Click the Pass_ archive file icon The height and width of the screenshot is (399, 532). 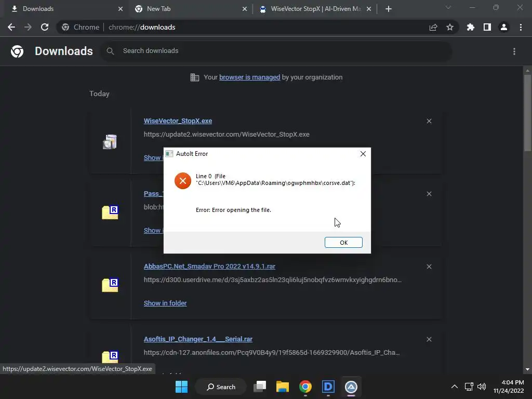point(110,212)
